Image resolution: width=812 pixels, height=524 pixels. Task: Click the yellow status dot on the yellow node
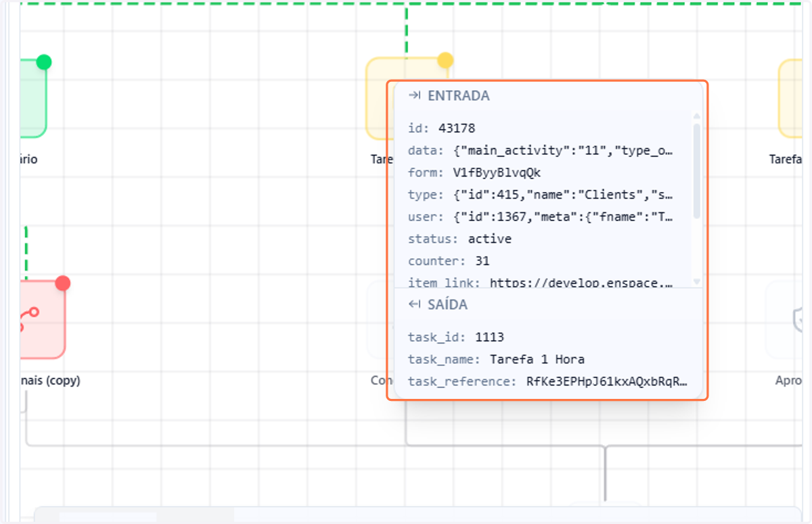[x=445, y=60]
